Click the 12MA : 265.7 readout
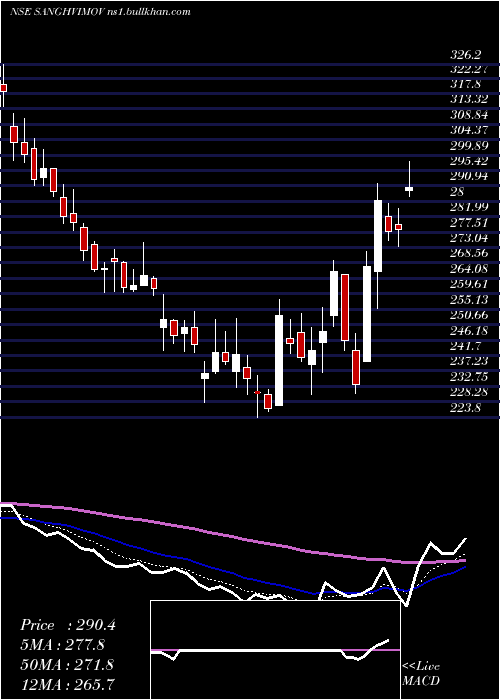 [67, 684]
